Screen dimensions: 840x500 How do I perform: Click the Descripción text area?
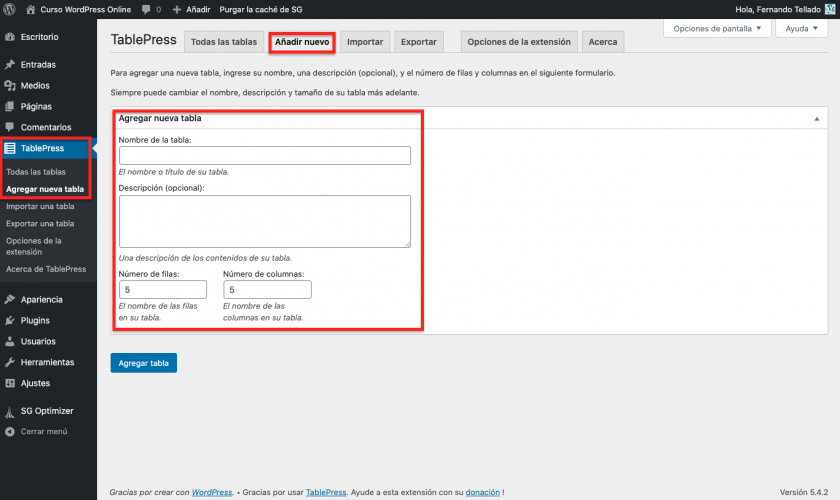point(264,220)
